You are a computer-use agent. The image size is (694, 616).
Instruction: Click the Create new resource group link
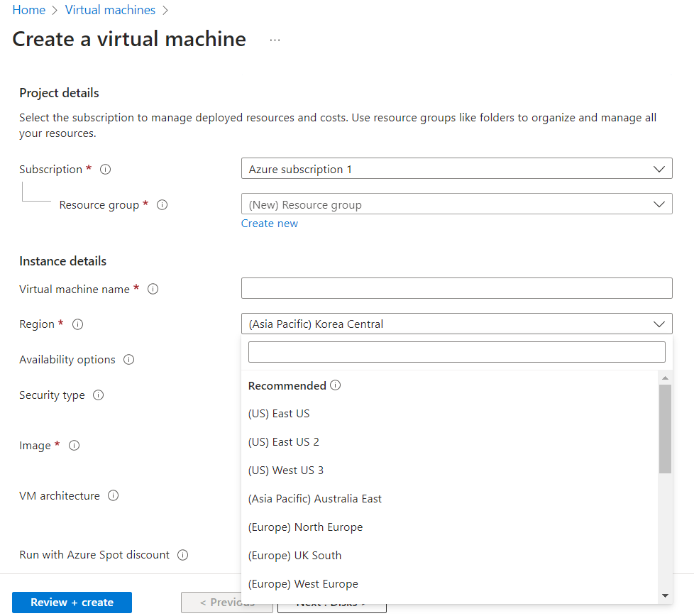coord(270,224)
